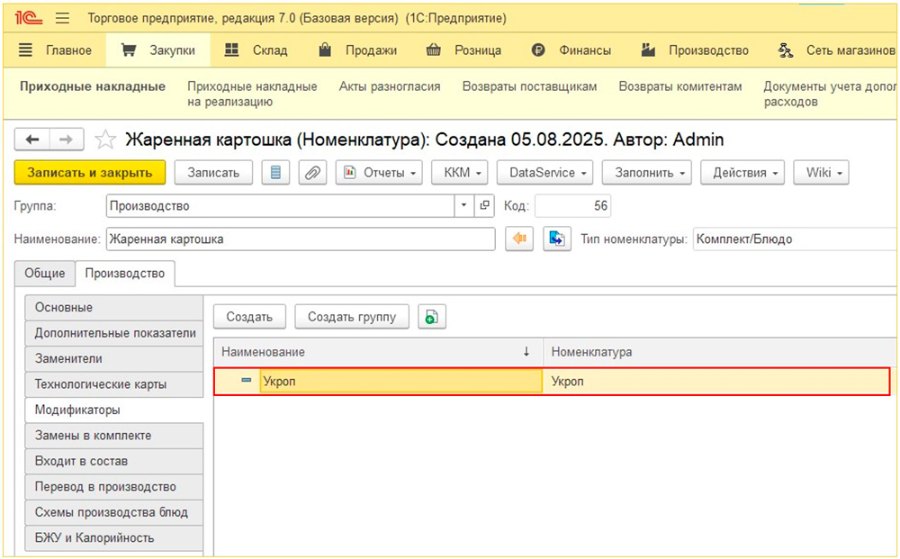
Task: Open the Wiki dropdown
Action: coord(821,173)
